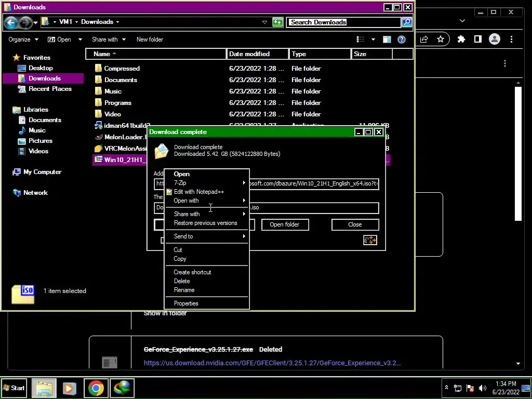The width and height of the screenshot is (532, 399).
Task: Open Chrome's three-dot main menu
Action: [x=511, y=39]
